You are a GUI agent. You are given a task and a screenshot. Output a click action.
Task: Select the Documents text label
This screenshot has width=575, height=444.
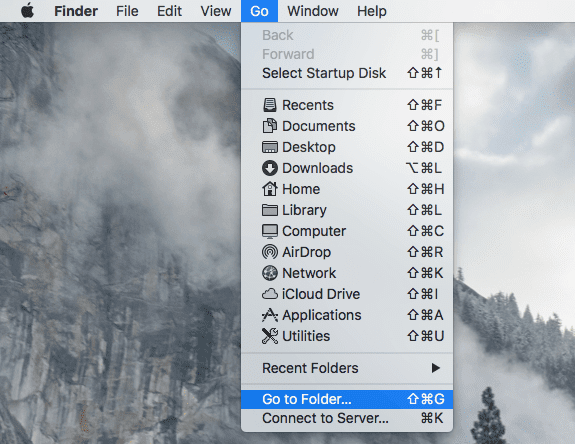tap(319, 126)
